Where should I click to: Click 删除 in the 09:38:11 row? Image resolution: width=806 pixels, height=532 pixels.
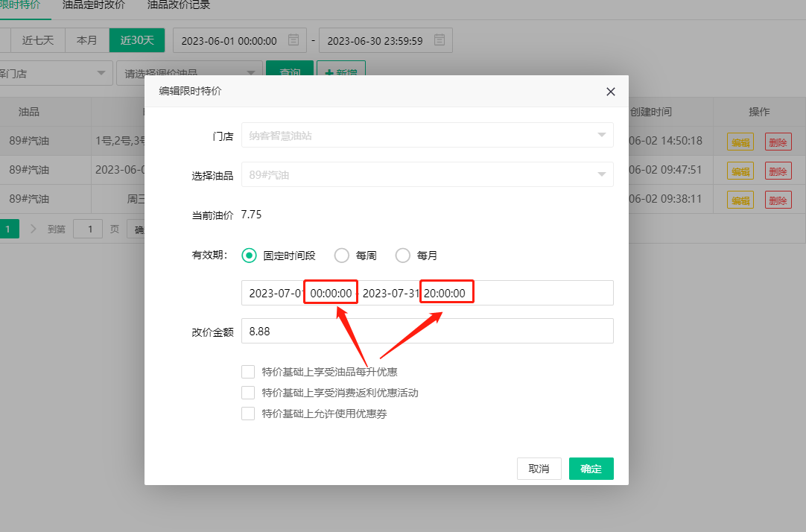[x=778, y=200]
